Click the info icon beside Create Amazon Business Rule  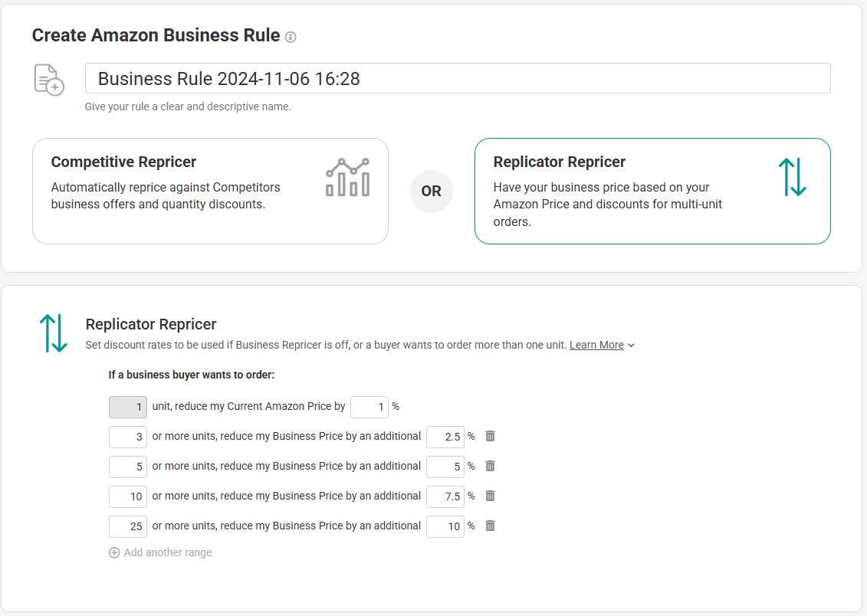pos(291,37)
